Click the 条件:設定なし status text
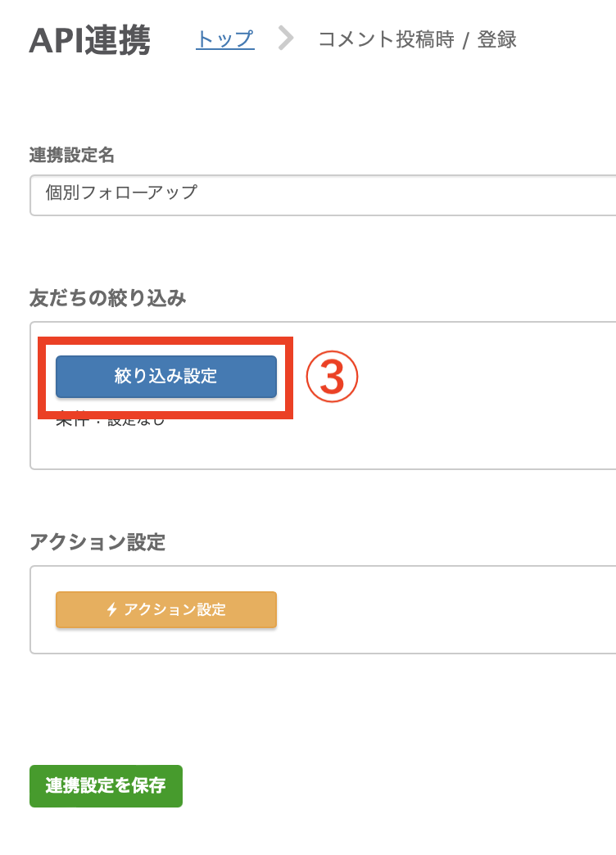The width and height of the screenshot is (616, 855). (x=110, y=422)
